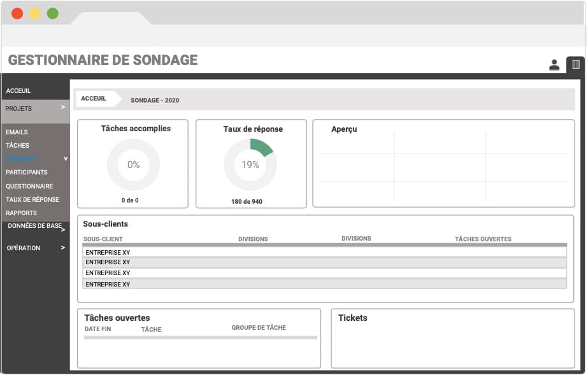Image resolution: width=588 pixels, height=375 pixels.
Task: Sort by Sous-client column header
Action: pos(103,239)
